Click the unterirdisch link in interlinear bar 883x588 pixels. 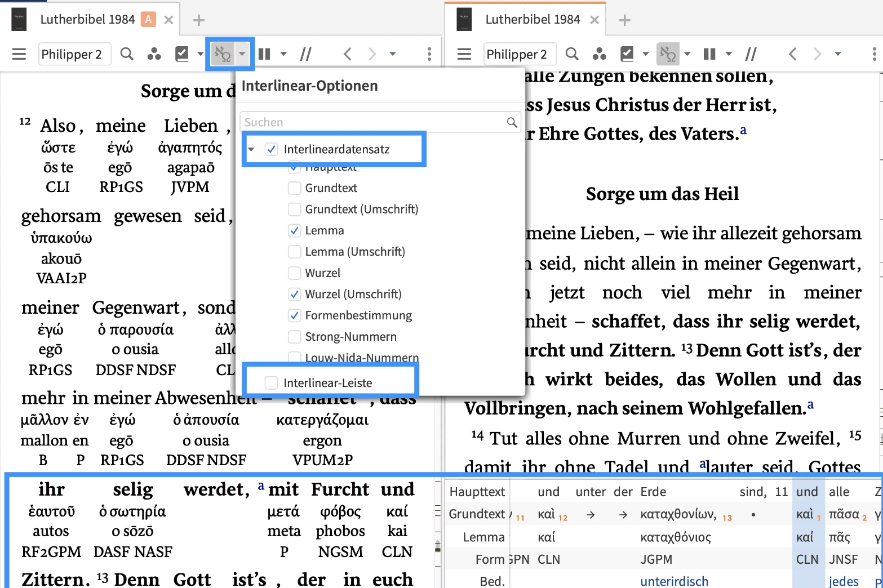[x=675, y=581]
